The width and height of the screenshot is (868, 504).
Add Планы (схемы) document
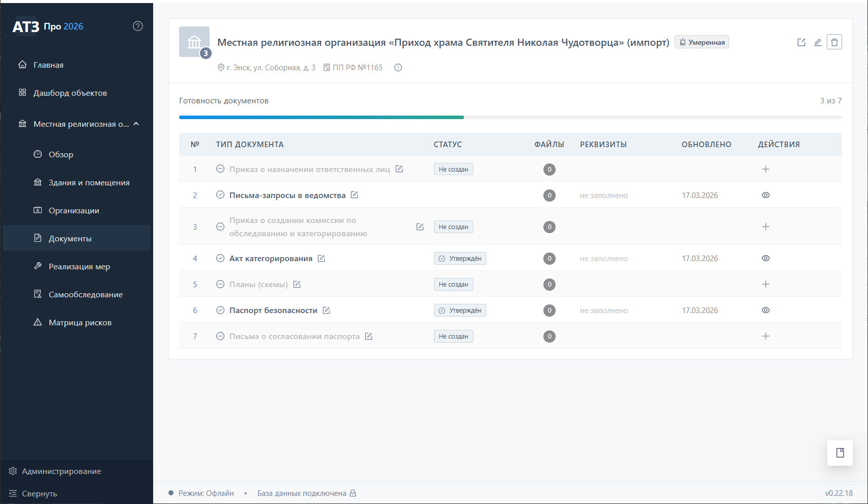[x=766, y=284]
